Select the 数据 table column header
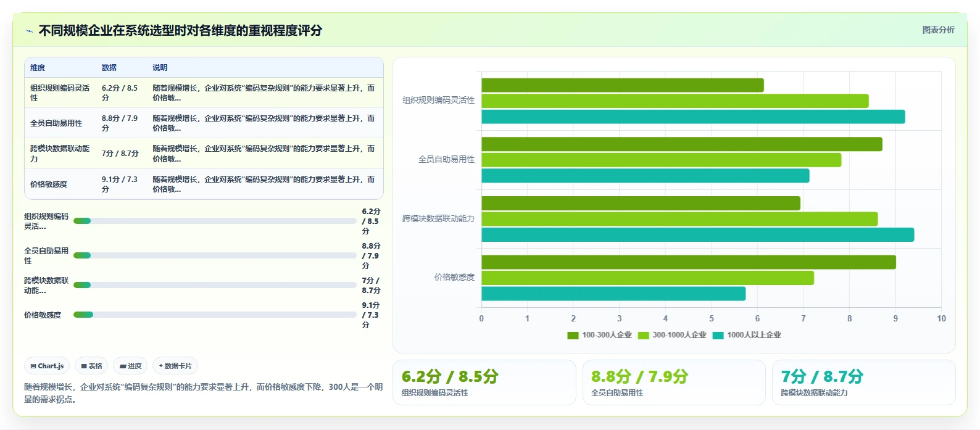 [x=109, y=68]
